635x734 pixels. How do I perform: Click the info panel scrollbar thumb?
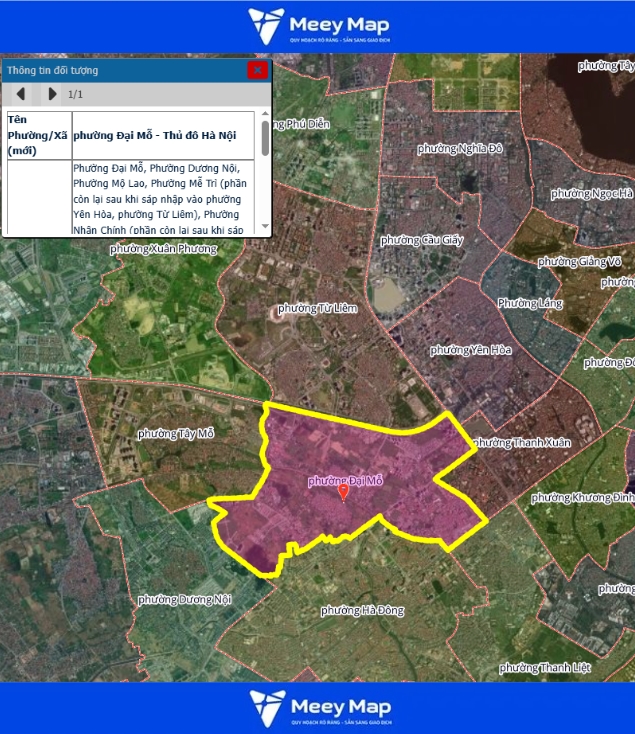coord(265,138)
